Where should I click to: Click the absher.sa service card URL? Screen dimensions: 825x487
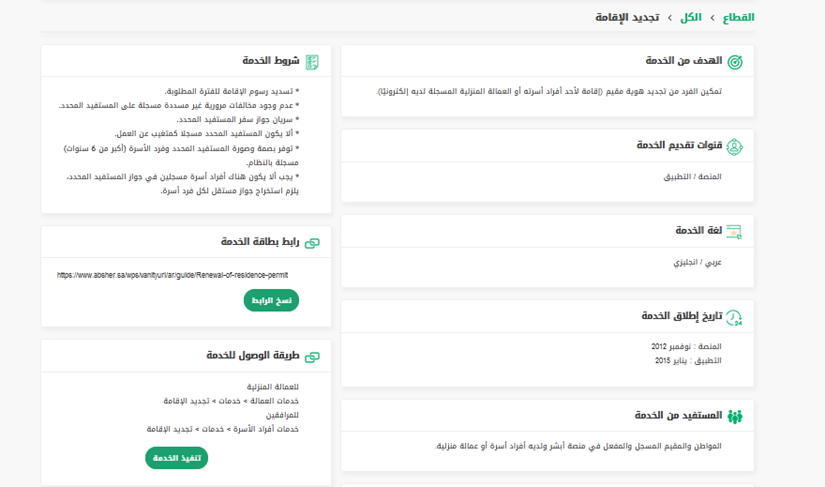pyautogui.click(x=172, y=275)
